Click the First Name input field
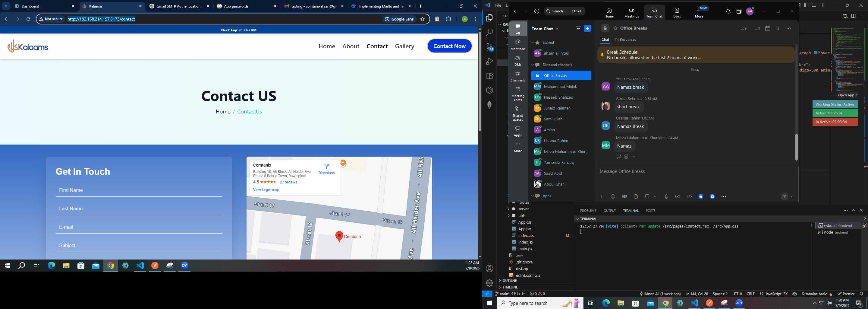The height and width of the screenshot is (309, 868). pos(139,191)
